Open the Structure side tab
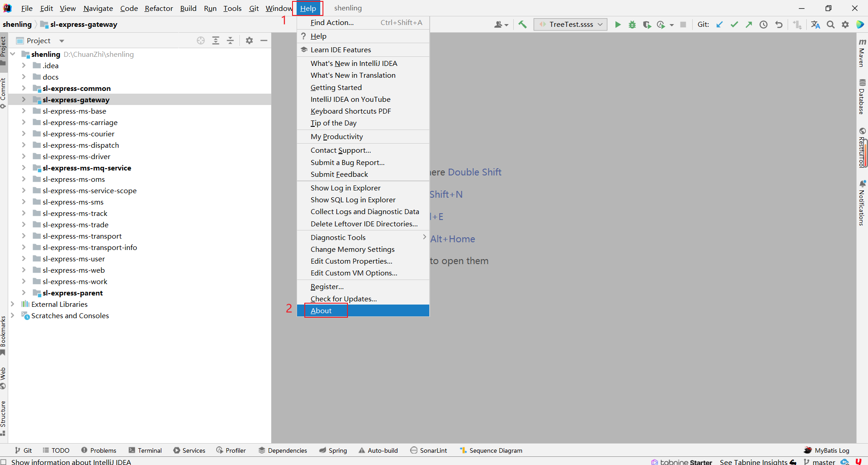Screen dimensions: 868x465 pyautogui.click(x=3, y=418)
